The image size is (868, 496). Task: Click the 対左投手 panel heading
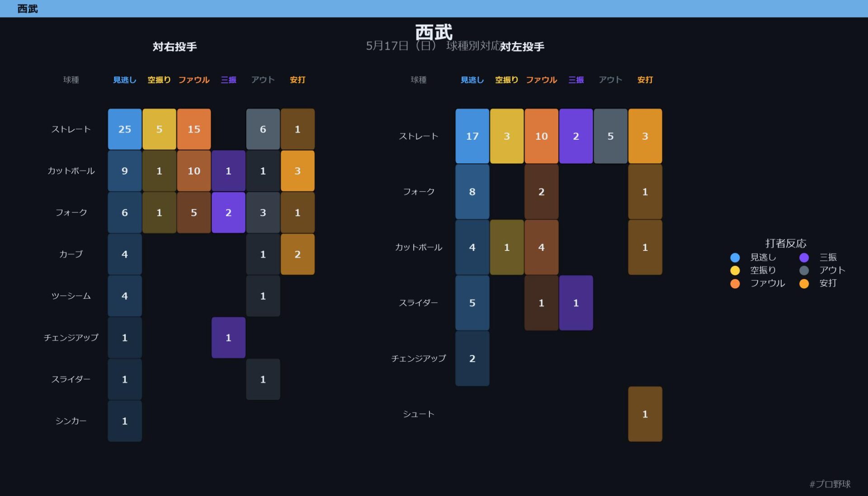[x=522, y=47]
